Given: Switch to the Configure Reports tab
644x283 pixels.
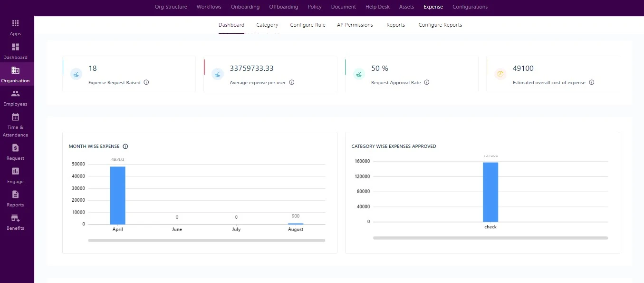Looking at the screenshot, I should point(440,25).
